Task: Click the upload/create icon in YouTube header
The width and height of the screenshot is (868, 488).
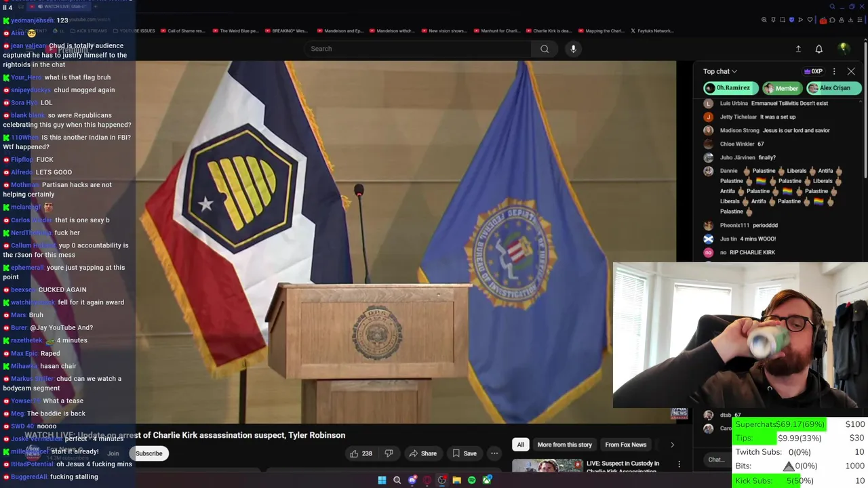Action: tap(798, 49)
